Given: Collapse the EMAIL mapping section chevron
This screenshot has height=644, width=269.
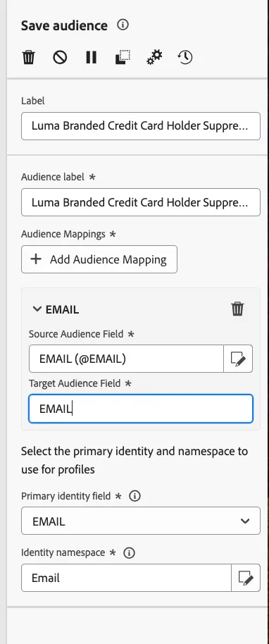Looking at the screenshot, I should (37, 309).
